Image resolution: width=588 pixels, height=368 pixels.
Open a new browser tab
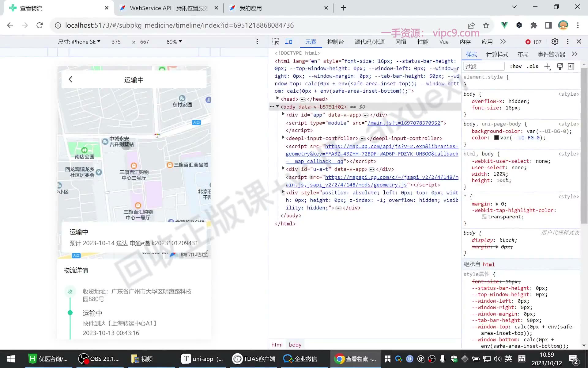[x=344, y=8]
